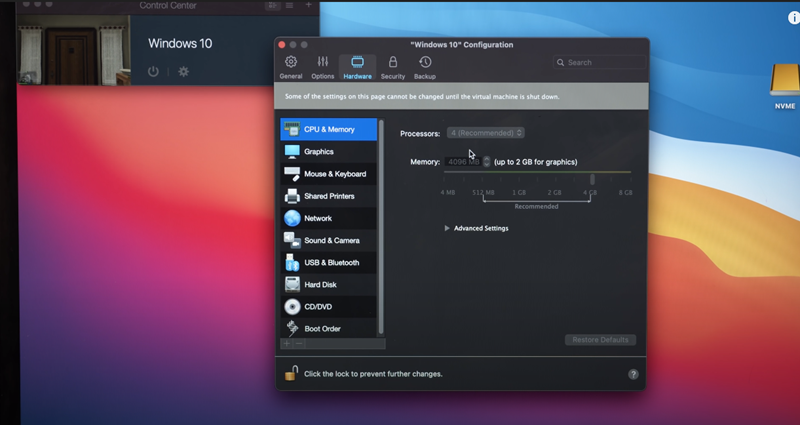Expand Advanced Settings disclosure triangle
This screenshot has height=425, width=800.
[x=447, y=228]
